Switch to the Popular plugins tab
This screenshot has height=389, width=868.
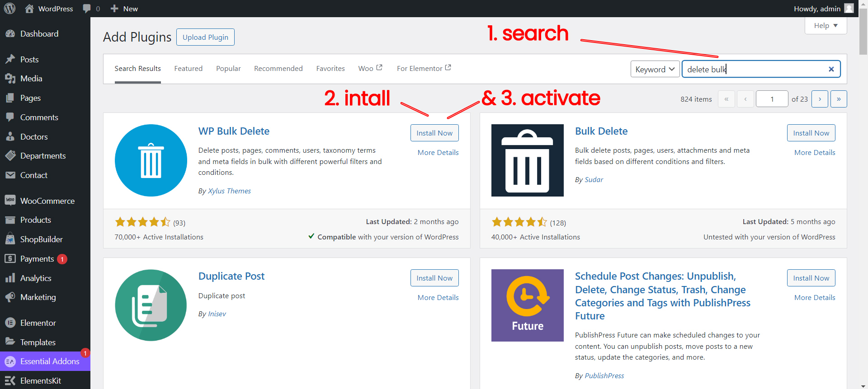228,69
